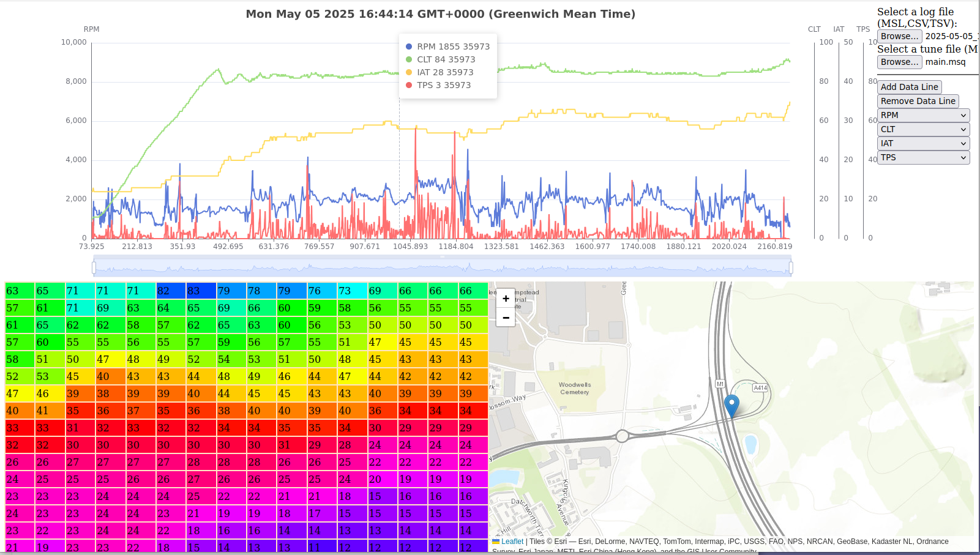The height and width of the screenshot is (555, 980).
Task: Open the RPM data line dropdown
Action: click(924, 115)
